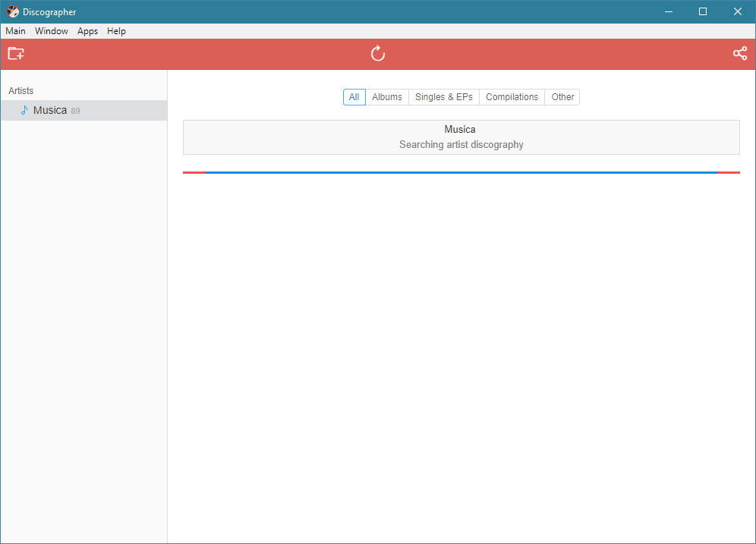This screenshot has height=544, width=756.
Task: Show only Singles & EPs
Action: click(443, 97)
